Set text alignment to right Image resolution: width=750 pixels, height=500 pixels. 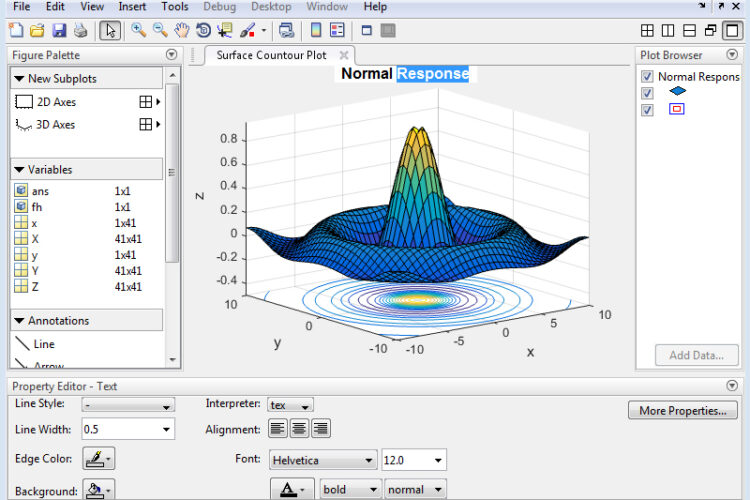point(320,428)
